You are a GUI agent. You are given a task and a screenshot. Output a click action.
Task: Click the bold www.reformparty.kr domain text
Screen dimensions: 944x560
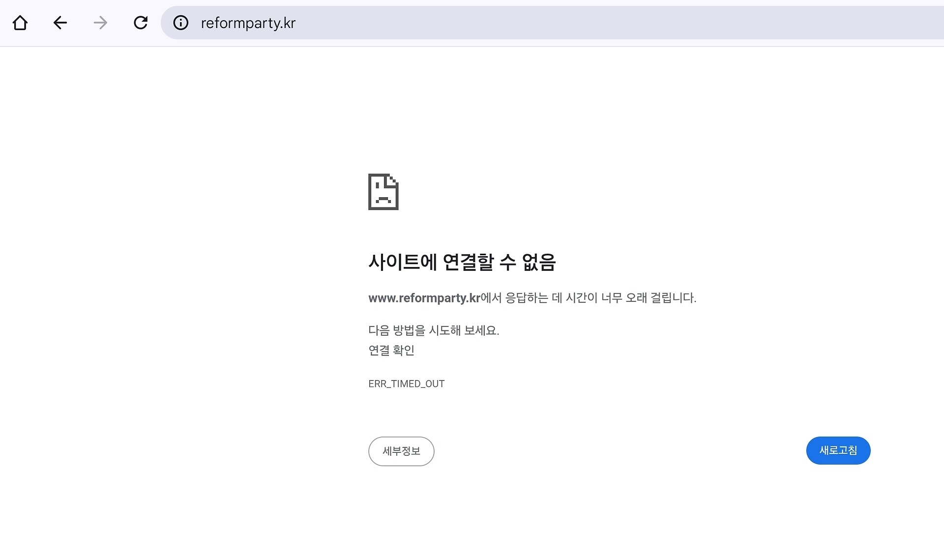pos(424,298)
